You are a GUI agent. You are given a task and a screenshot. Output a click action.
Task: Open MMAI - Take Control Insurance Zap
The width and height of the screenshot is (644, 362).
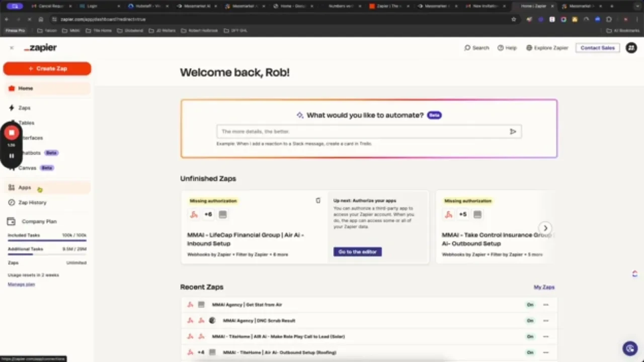coord(497,239)
